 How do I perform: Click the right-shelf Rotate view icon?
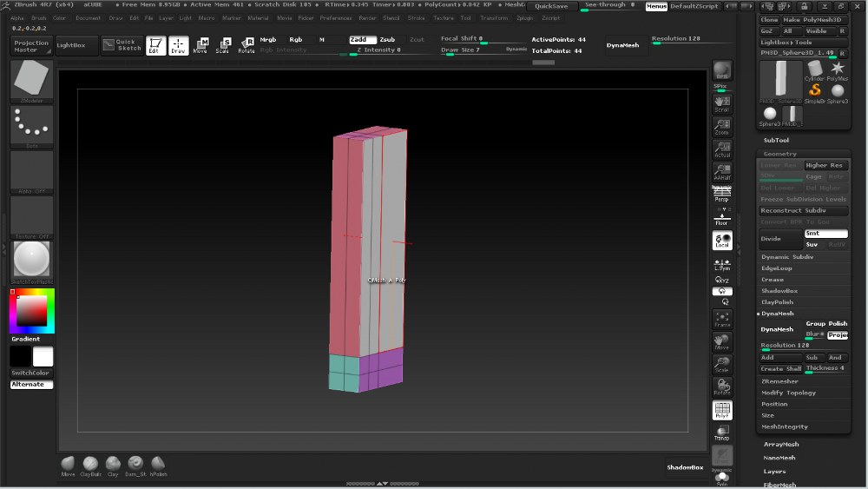click(722, 387)
